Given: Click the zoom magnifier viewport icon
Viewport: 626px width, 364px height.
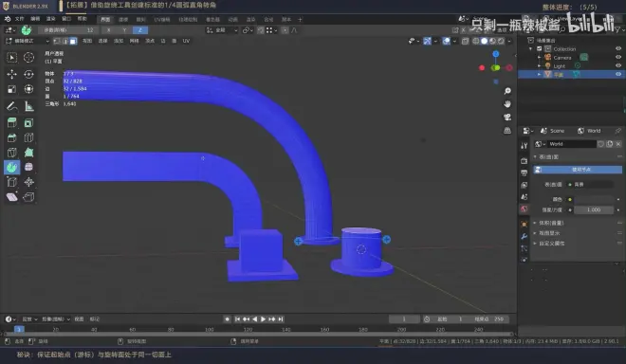Looking at the screenshot, I should [x=507, y=91].
